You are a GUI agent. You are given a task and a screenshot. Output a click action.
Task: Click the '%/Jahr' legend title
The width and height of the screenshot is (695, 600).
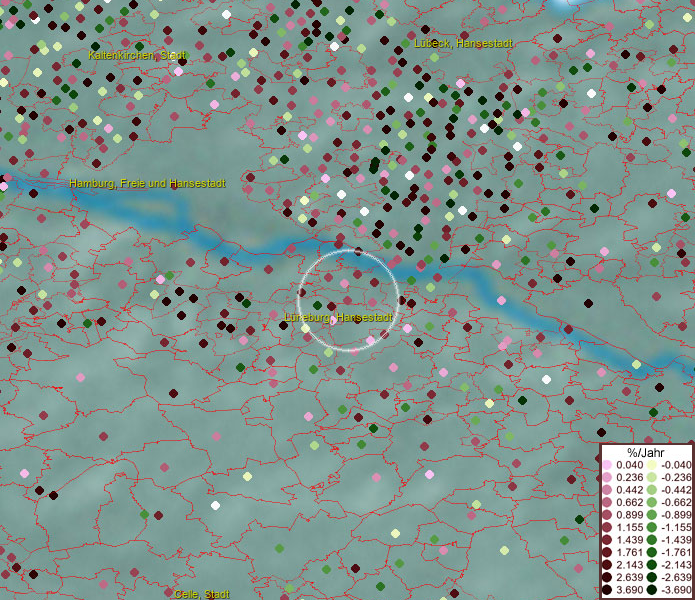[646, 452]
